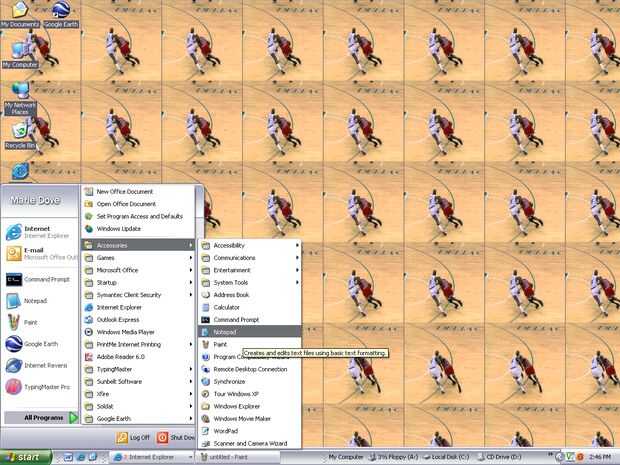Click the Log Off button
Screen dimensions: 620x465
(133, 437)
